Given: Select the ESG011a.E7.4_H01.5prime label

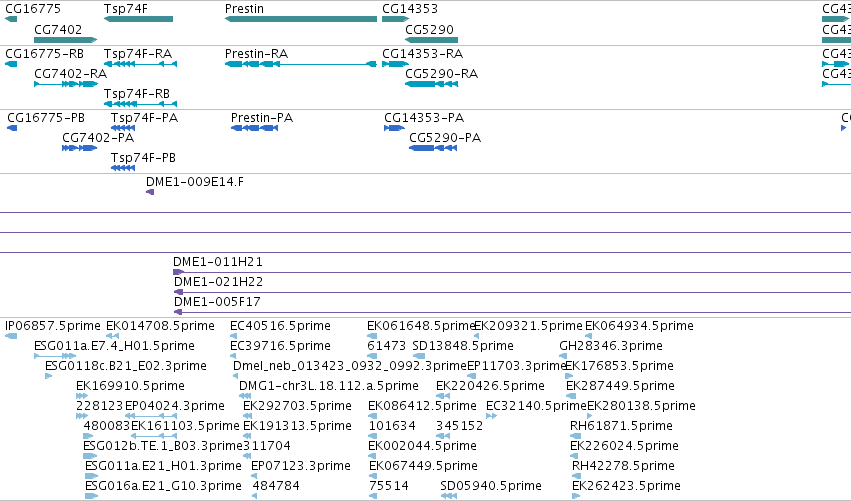Looking at the screenshot, I should (115, 346).
